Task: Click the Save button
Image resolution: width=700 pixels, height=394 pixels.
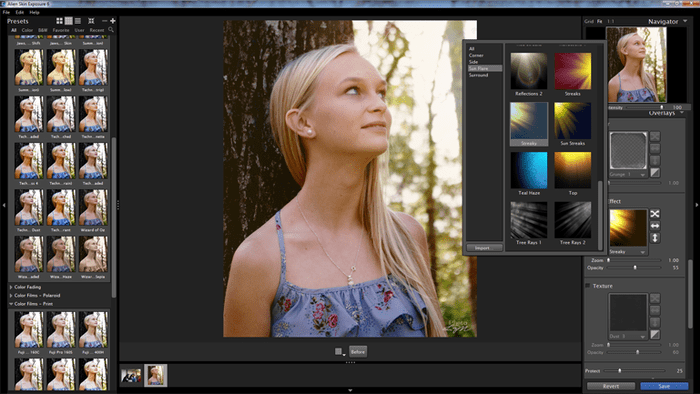Action: click(x=664, y=386)
